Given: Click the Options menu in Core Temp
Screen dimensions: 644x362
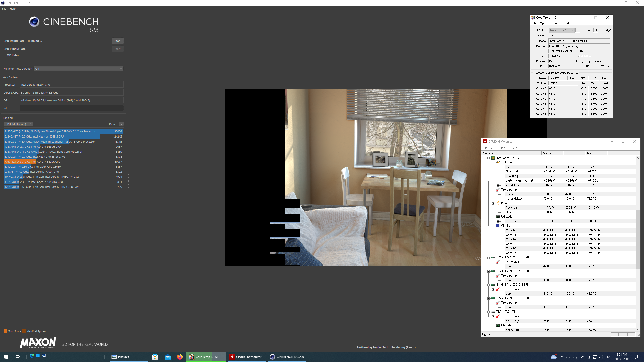Looking at the screenshot, I should pyautogui.click(x=544, y=23).
